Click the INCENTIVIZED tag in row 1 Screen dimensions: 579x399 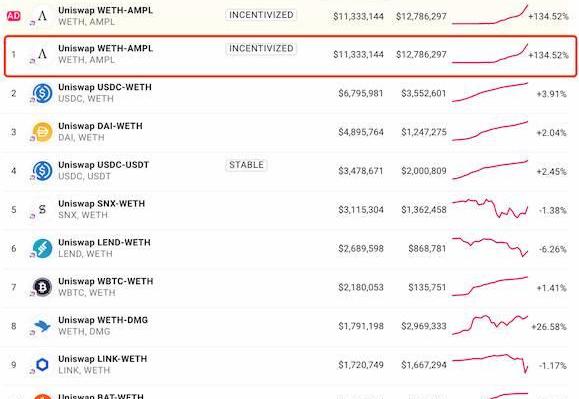pyautogui.click(x=261, y=48)
